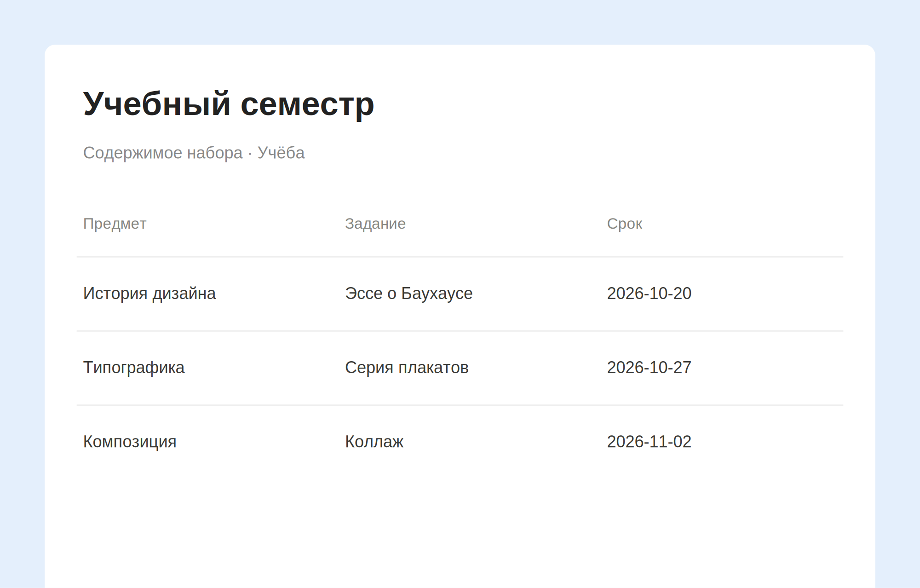Screen dimensions: 920x588
Task: Select the 'Типографика' cell
Action: [x=134, y=368]
